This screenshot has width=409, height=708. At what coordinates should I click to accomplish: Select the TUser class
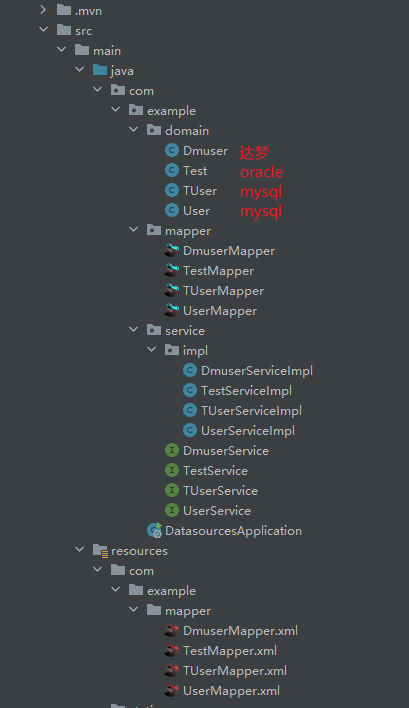[x=200, y=191]
